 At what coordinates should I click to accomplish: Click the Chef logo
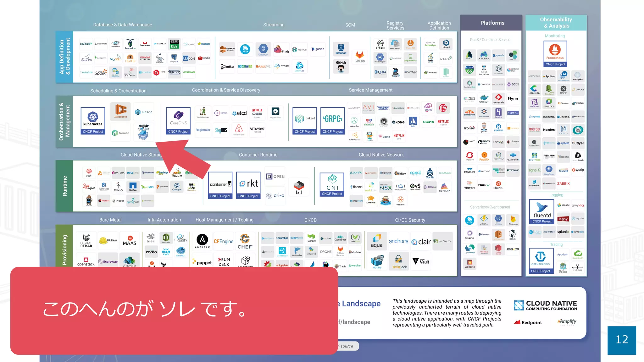click(x=245, y=241)
